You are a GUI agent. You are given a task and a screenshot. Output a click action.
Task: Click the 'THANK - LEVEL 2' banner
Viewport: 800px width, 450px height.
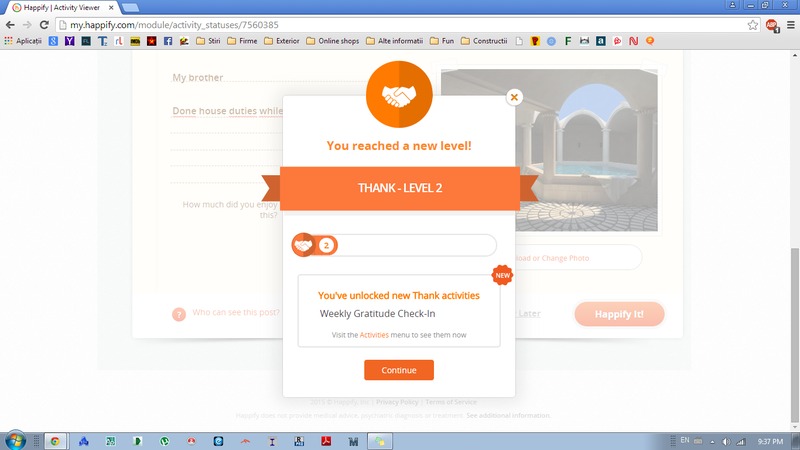coord(400,188)
